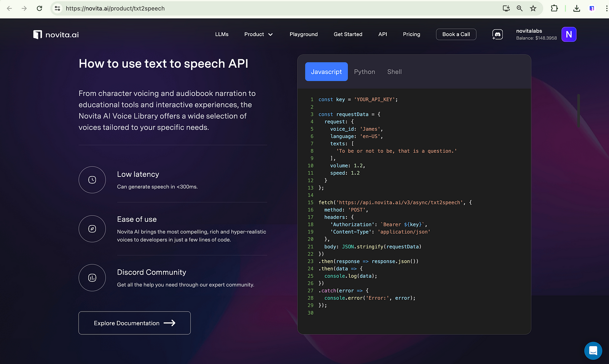Open the Discord icon in the header
The width and height of the screenshot is (609, 364).
click(497, 35)
